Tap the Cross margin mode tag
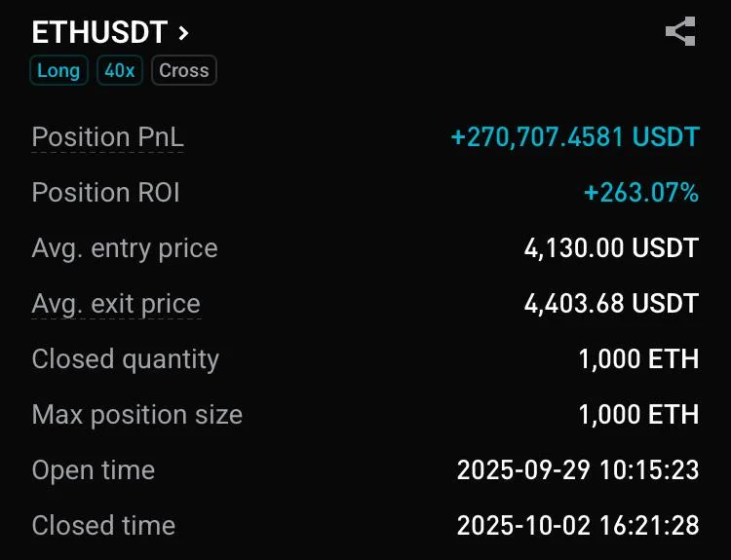 click(x=183, y=71)
